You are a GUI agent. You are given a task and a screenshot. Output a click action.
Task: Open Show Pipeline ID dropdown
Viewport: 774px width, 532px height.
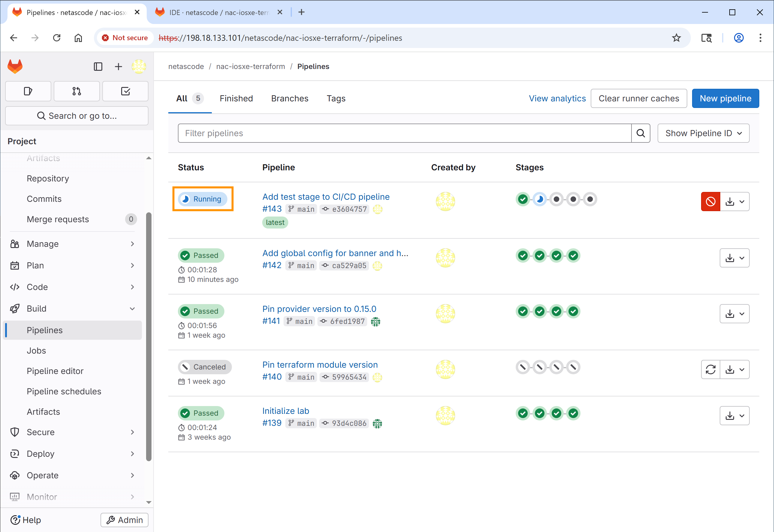point(703,133)
